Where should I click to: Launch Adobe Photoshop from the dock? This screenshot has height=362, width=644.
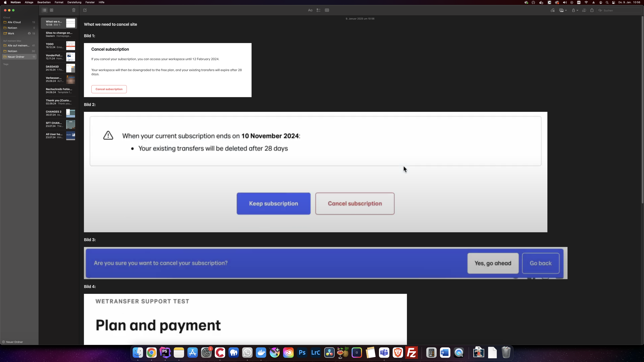[302, 353]
